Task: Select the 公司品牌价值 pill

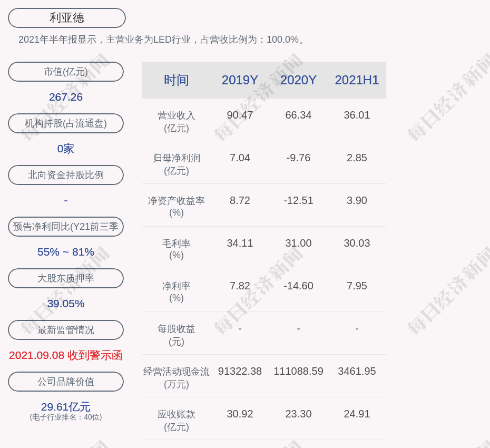Action: point(66,382)
